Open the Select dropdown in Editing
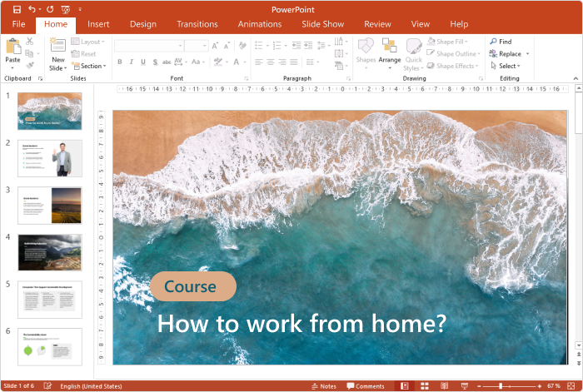The image size is (583, 392). [x=506, y=66]
